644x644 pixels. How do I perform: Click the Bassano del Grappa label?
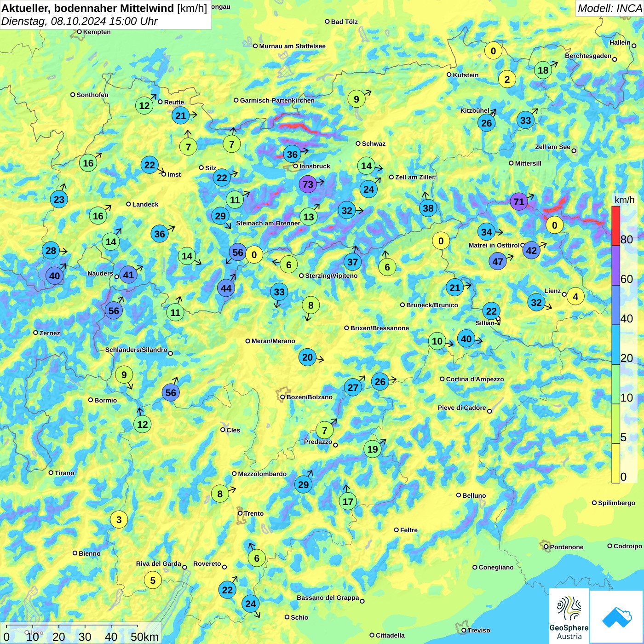click(328, 598)
